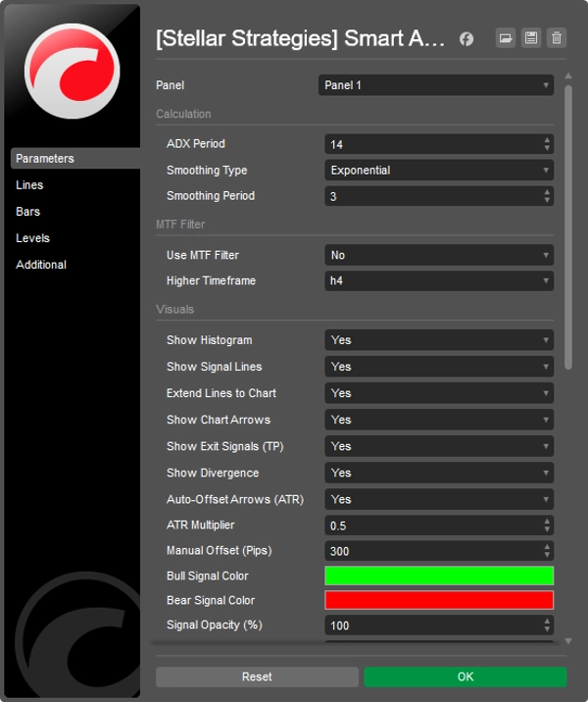
Task: Click the green OK button
Action: (x=465, y=677)
